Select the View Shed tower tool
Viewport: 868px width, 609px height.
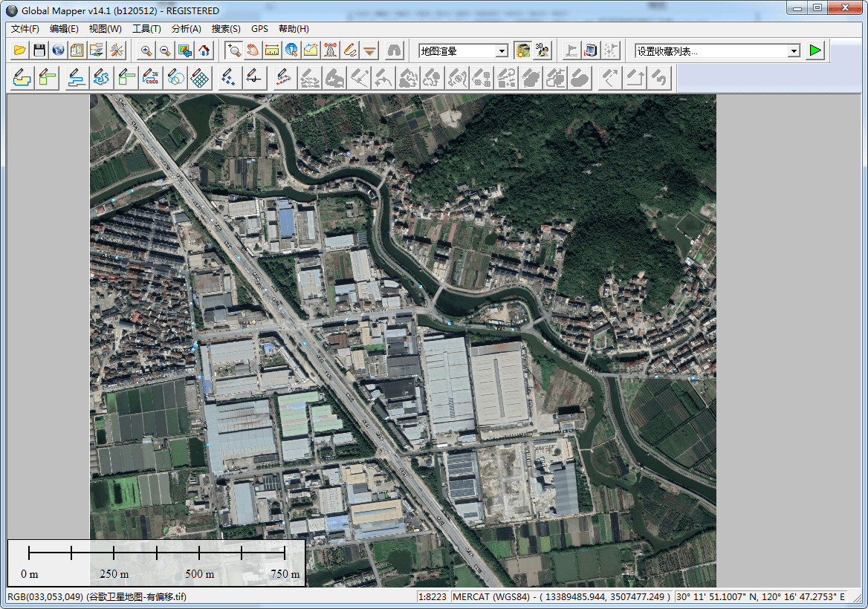point(331,51)
